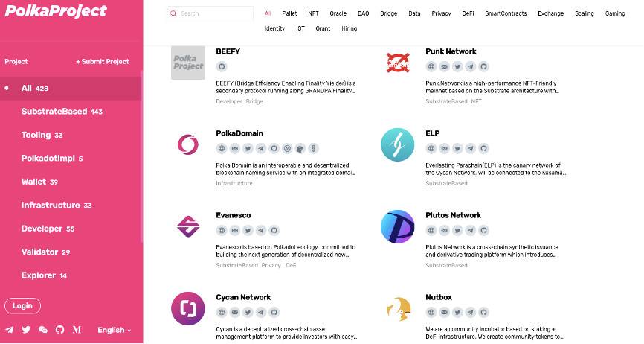Viewport: 644px width, 344px height.
Task: Filter by the SmartContracts tag
Action: (x=506, y=13)
